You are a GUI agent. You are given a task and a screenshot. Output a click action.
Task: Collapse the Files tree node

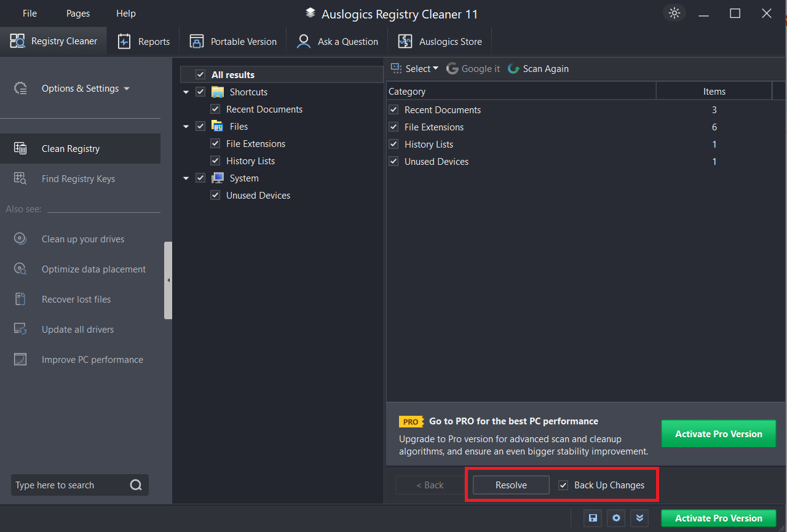point(186,127)
